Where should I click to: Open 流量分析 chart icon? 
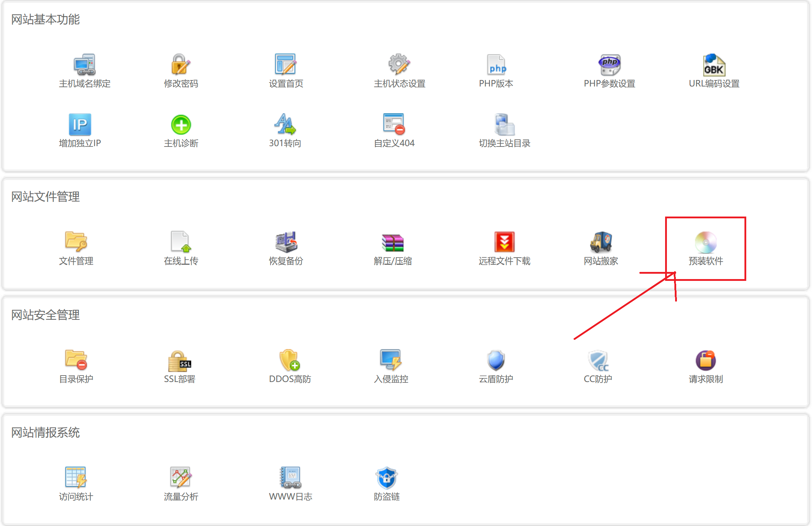click(181, 477)
